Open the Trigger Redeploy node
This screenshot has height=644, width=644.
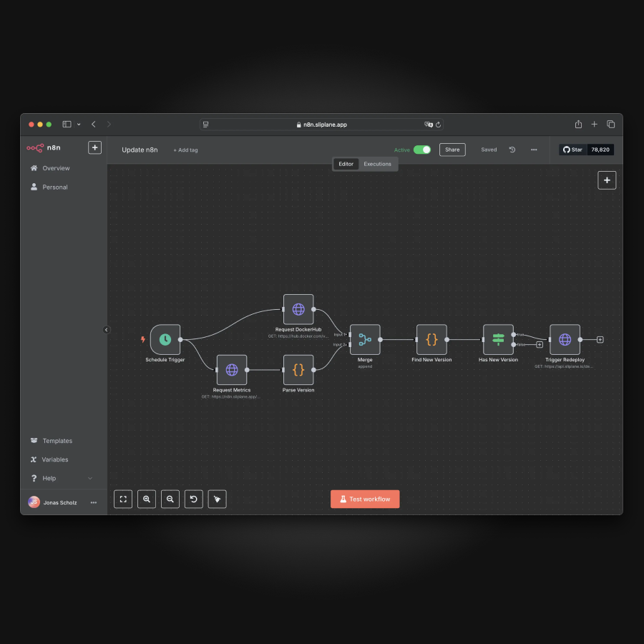564,340
